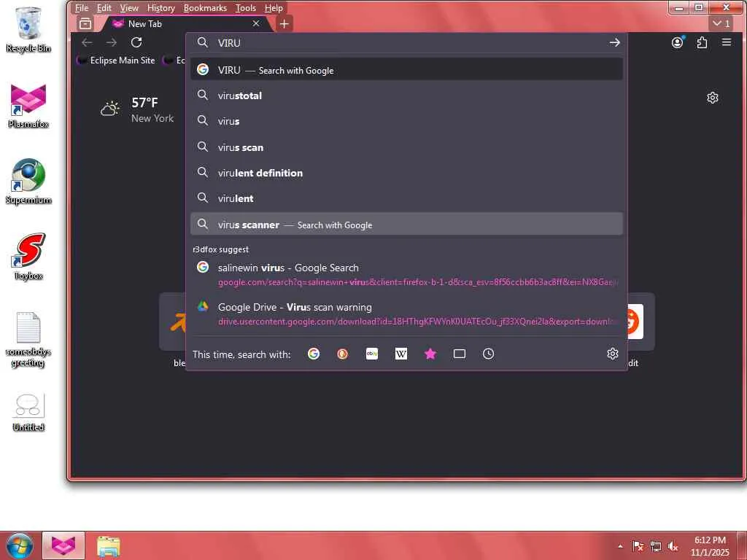Viewport: 747px width, 560px height.
Task: Choose the virus suggestion
Action: (x=406, y=122)
